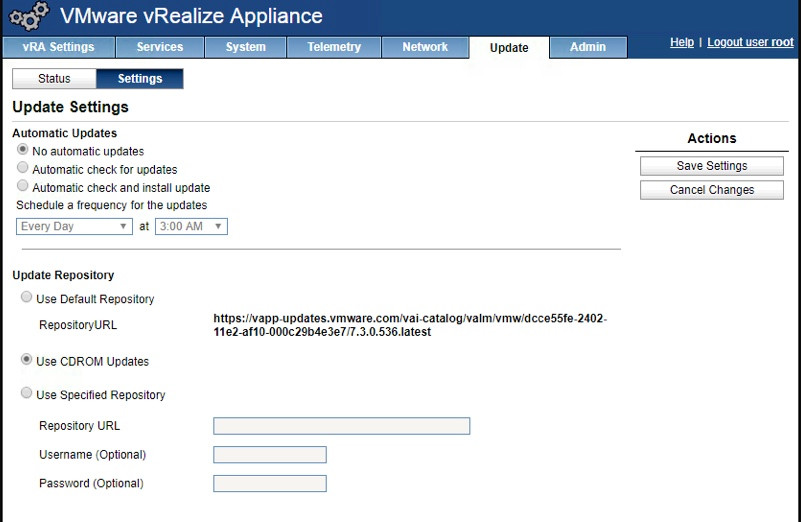This screenshot has width=801, height=522.
Task: Select Use CDROM Updates radio
Action: point(26,360)
